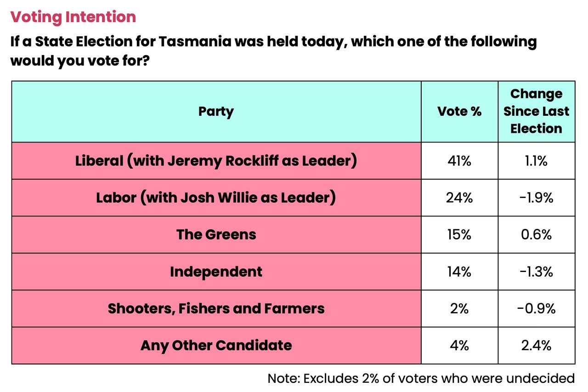This screenshot has height=392, width=588.
Task: Click the 24% vote value
Action: coord(459,198)
